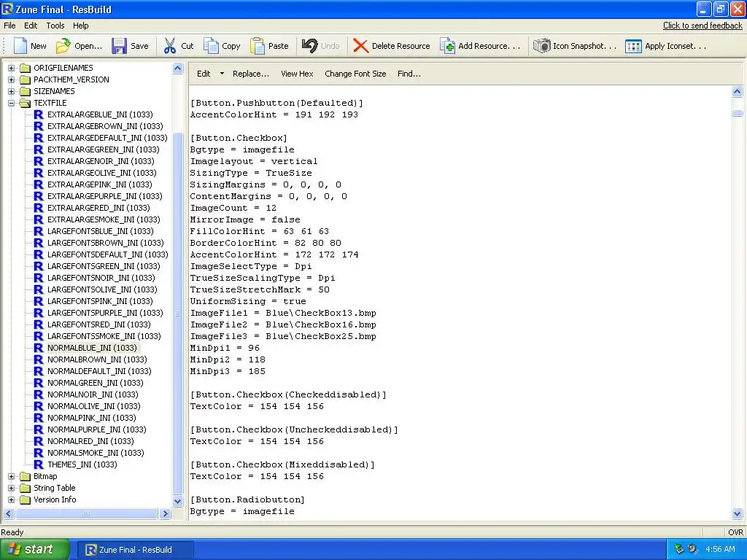Open a file with the Open icon
The image size is (747, 560).
tap(63, 46)
